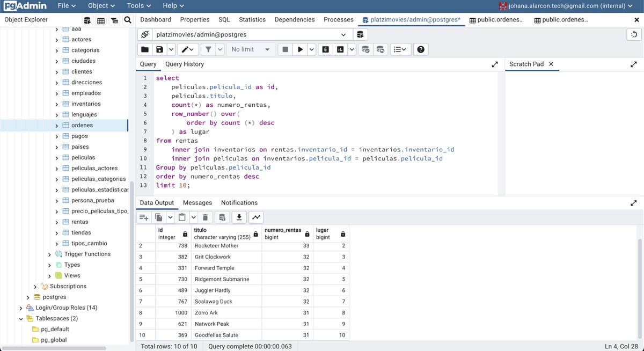This screenshot has width=644, height=351.
Task: Click the Commit transaction icon
Action: [x=365, y=49]
